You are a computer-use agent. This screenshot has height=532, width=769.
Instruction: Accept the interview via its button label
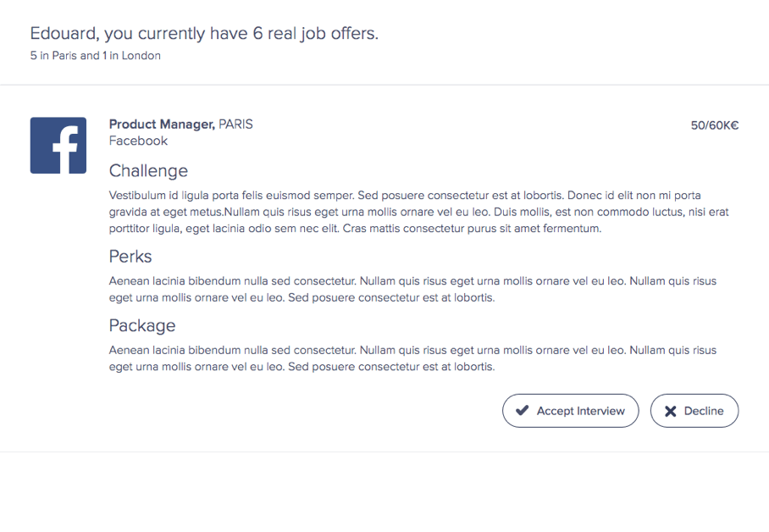click(x=581, y=411)
